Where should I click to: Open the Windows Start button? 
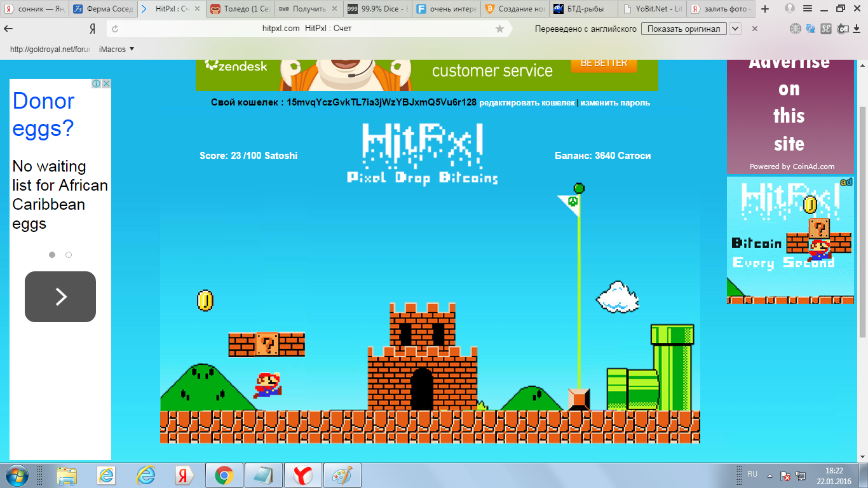pyautogui.click(x=17, y=475)
